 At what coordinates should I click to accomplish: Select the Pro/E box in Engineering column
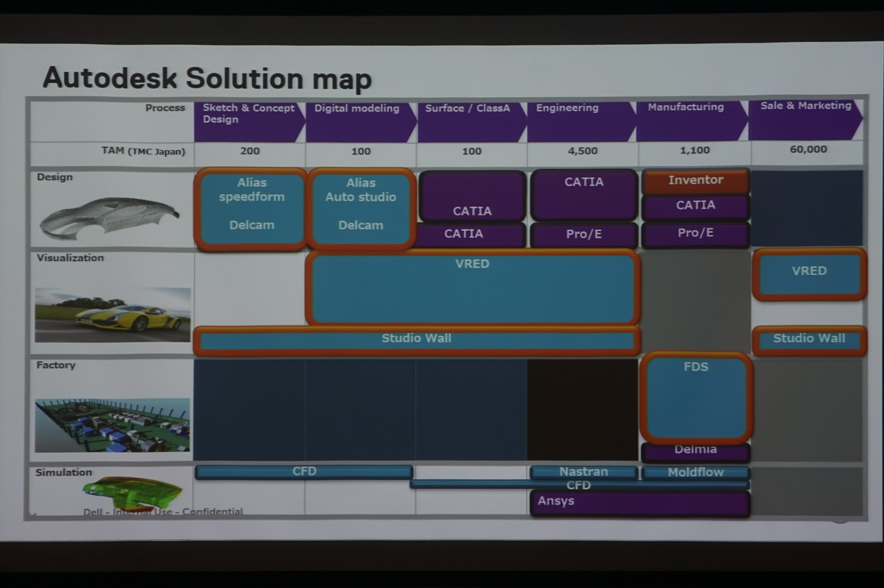tap(583, 235)
